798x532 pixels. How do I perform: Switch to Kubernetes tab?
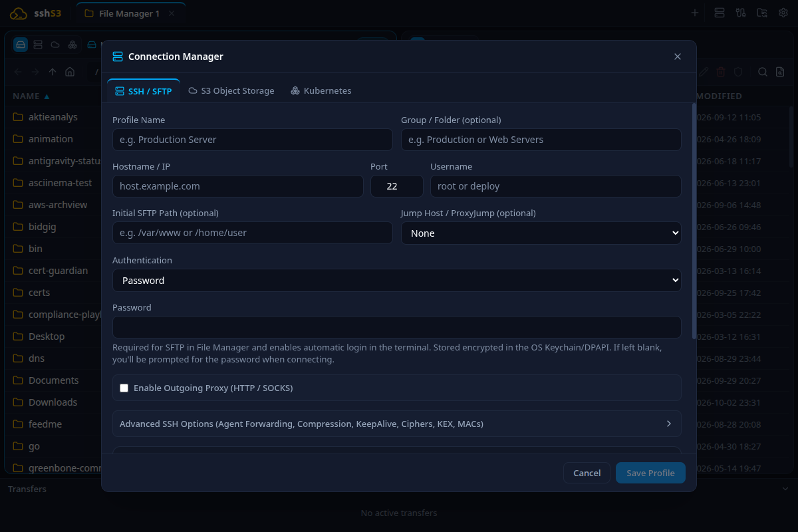coord(321,90)
